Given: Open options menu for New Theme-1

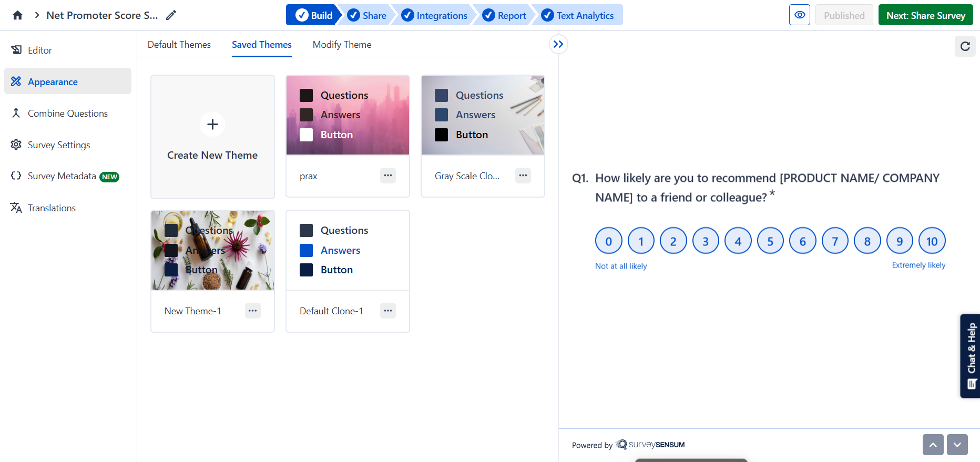Looking at the screenshot, I should [x=252, y=311].
